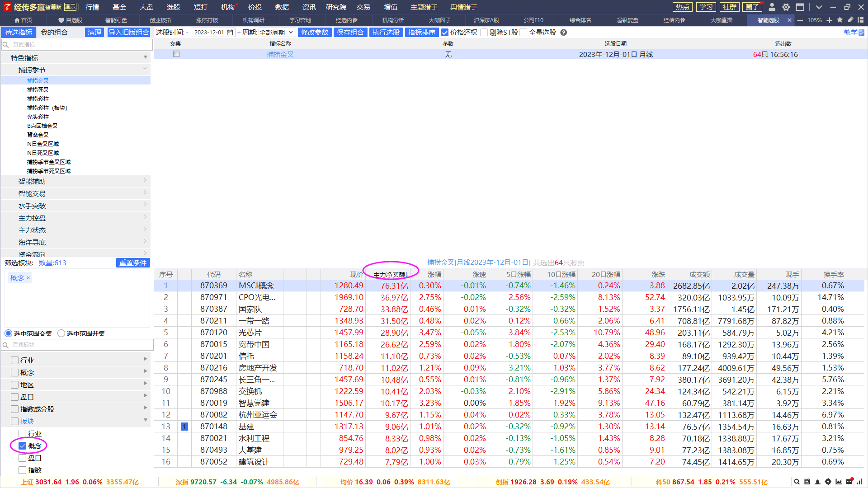Collapse the 板块 category arrow

coord(146,420)
